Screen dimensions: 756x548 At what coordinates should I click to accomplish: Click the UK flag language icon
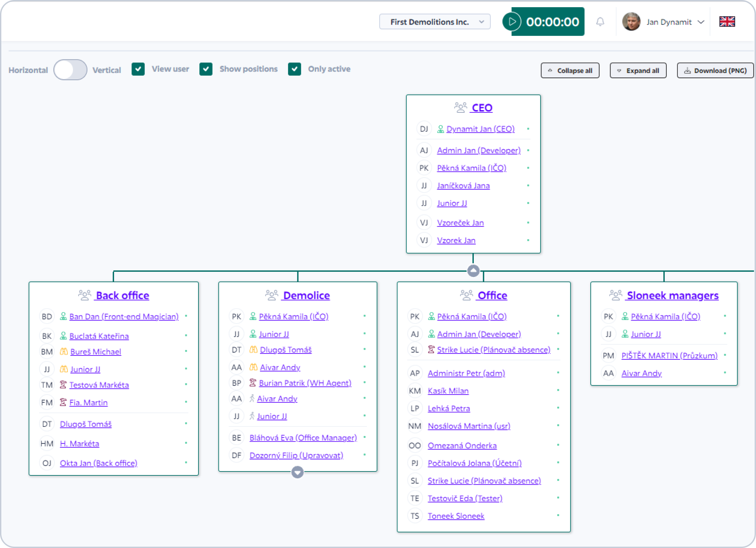[x=727, y=22]
